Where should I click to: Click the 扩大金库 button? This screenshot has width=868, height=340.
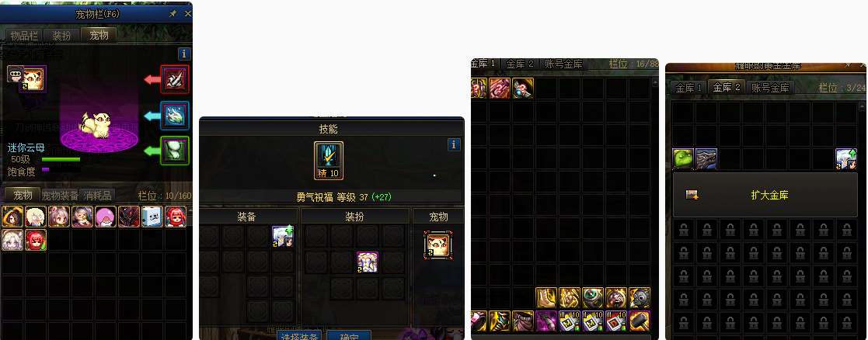click(765, 195)
